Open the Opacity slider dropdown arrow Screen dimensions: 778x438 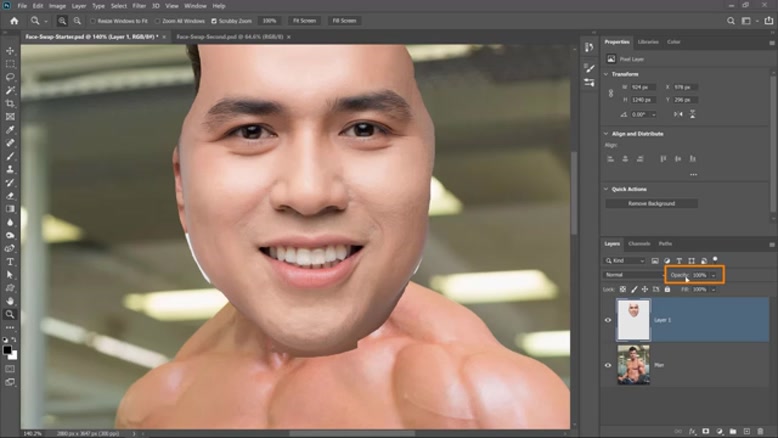click(x=713, y=275)
